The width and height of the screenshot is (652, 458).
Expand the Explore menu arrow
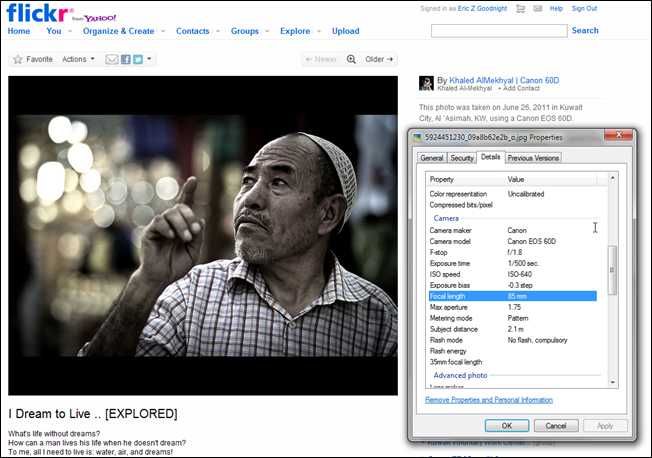pyautogui.click(x=319, y=31)
